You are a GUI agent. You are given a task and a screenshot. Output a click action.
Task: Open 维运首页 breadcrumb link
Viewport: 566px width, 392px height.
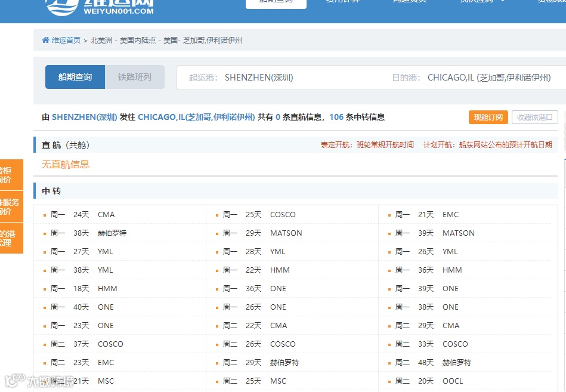point(66,40)
